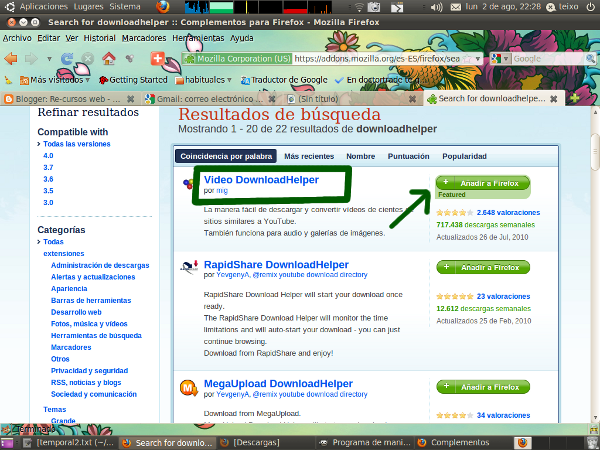Image resolution: width=600 pixels, height=450 pixels.
Task: Expand the habituales bookmarks folder
Action: coord(204,80)
